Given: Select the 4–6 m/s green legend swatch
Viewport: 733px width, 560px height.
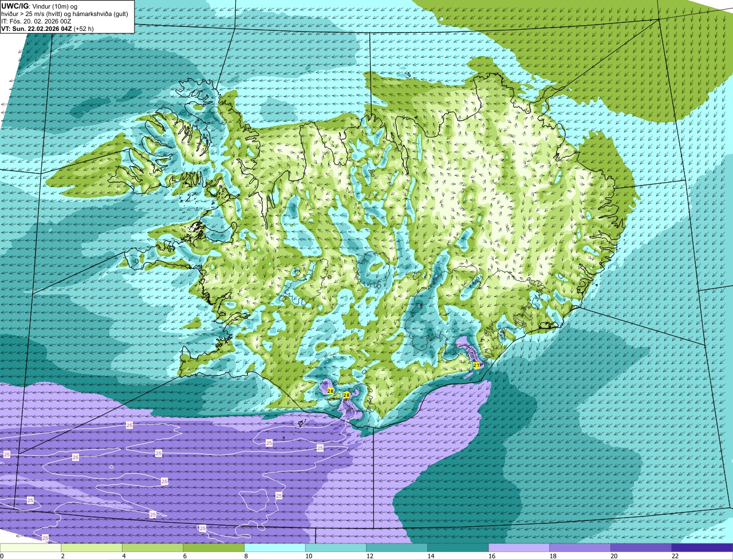Looking at the screenshot, I should tap(153, 547).
